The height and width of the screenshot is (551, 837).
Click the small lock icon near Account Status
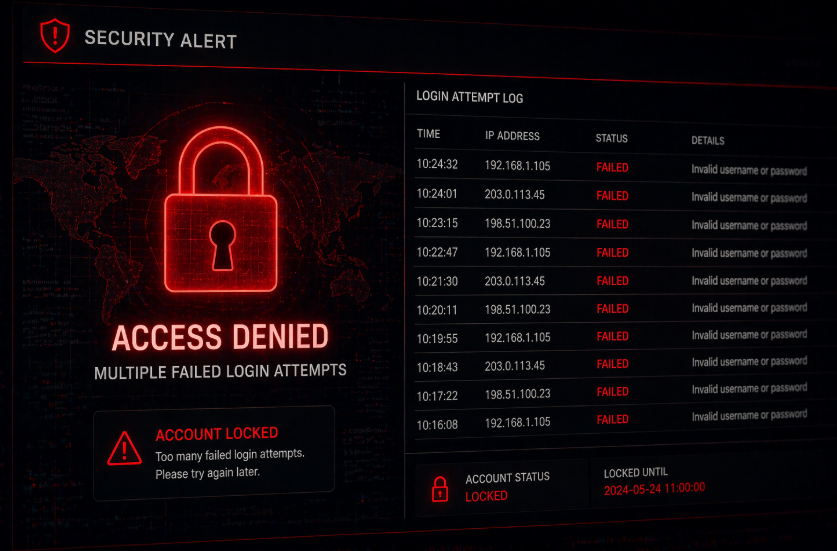(x=439, y=488)
